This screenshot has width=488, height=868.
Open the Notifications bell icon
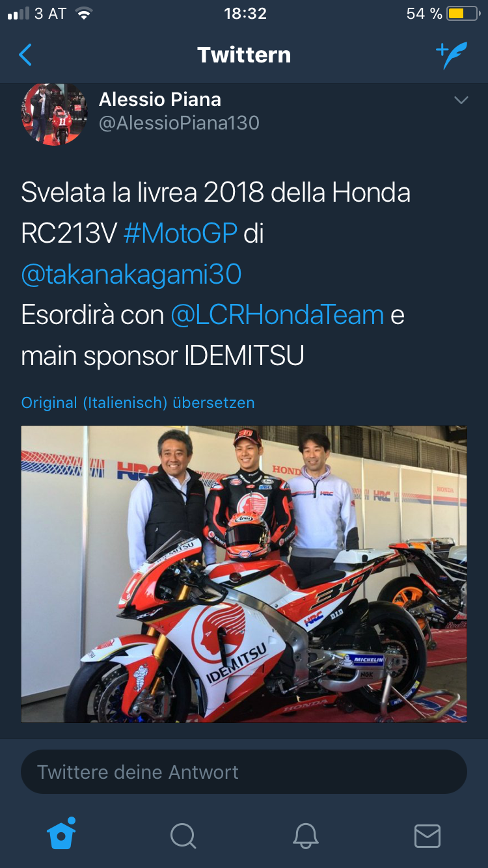pyautogui.click(x=305, y=835)
